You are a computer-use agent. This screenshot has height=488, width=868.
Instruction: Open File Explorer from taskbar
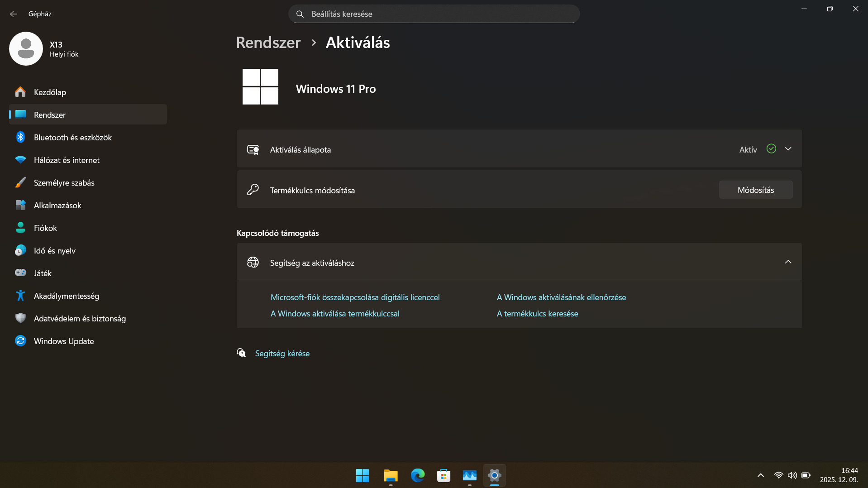pos(391,475)
